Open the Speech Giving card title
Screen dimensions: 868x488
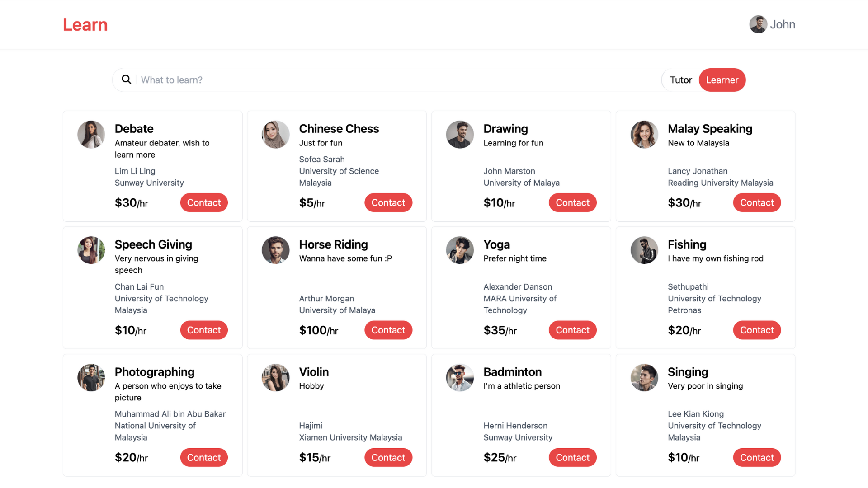[153, 244]
